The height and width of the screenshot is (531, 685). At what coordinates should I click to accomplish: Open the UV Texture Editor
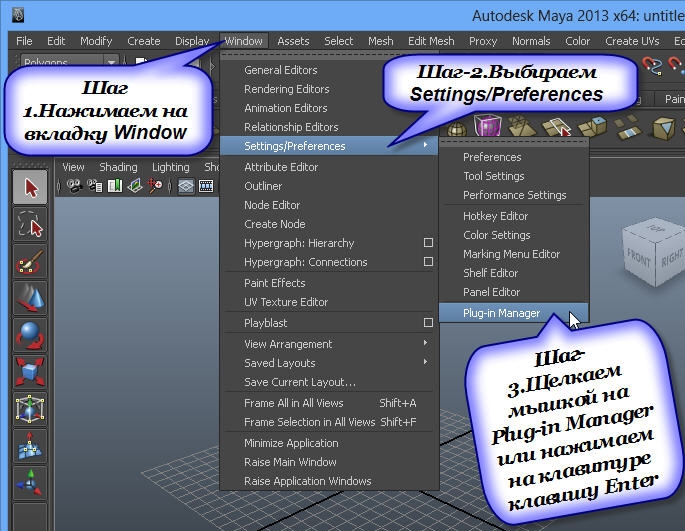(x=286, y=302)
